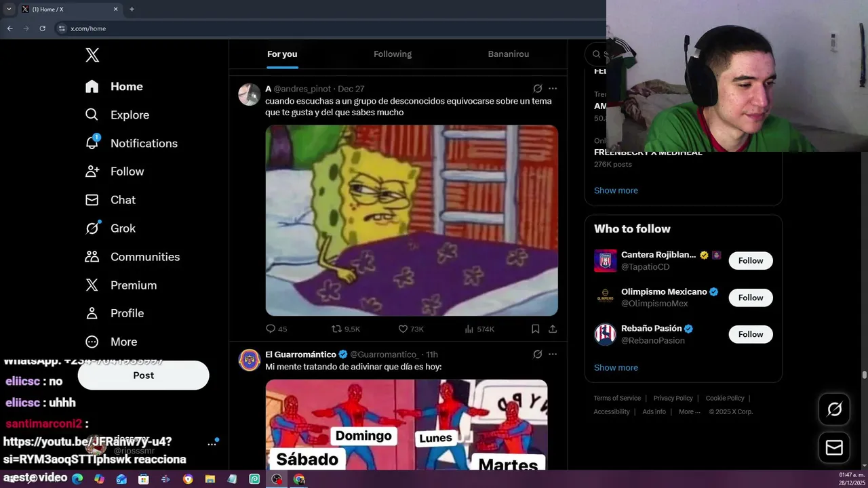This screenshot has width=868, height=488.
Task: Share the andres_pinot post
Action: pos(553,329)
